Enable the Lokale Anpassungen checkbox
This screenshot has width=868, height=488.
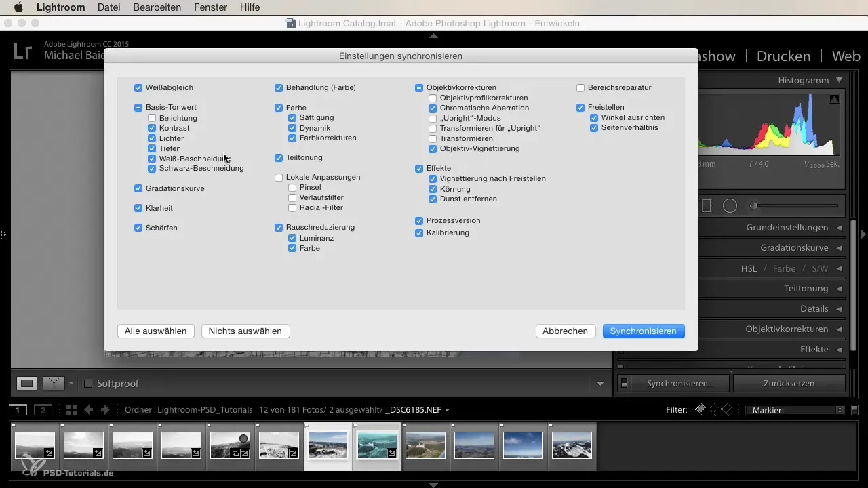point(279,178)
